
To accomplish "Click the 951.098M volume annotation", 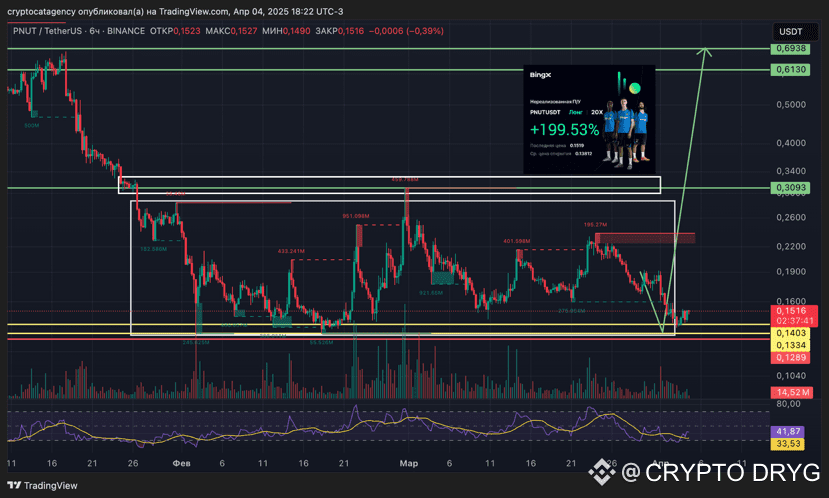I will click(x=356, y=216).
